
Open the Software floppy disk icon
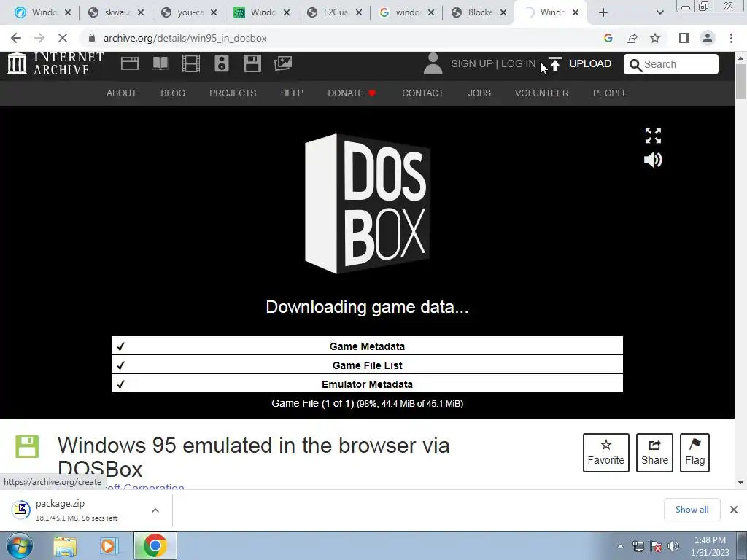252,63
